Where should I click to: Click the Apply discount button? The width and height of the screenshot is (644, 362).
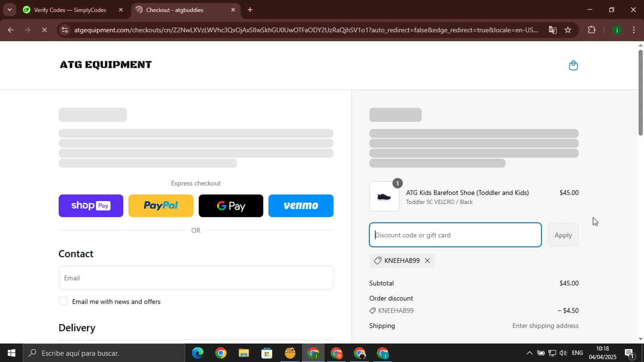pyautogui.click(x=563, y=235)
